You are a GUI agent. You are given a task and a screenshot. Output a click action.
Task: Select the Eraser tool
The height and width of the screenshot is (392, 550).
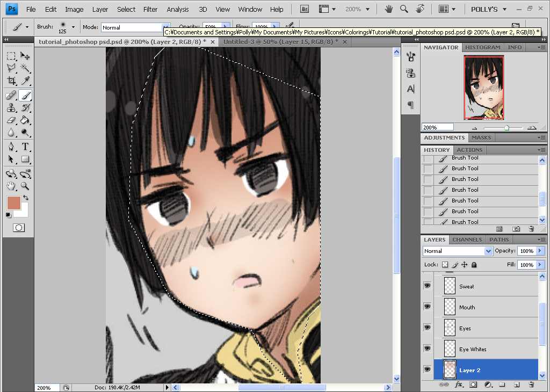(x=11, y=120)
